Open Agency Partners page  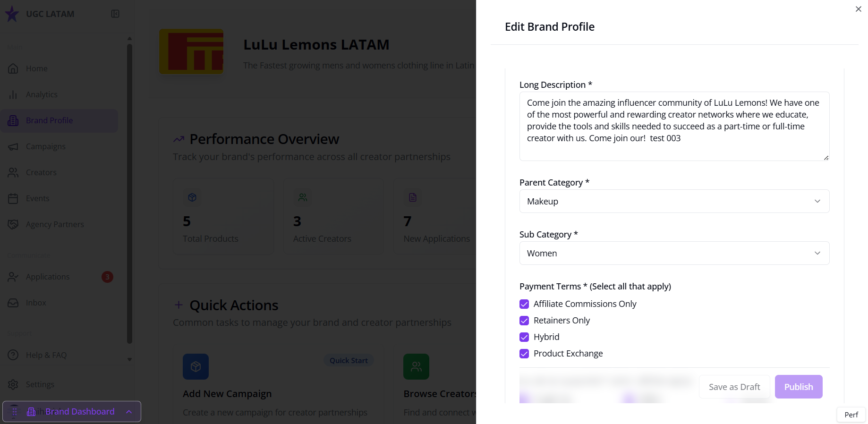[59, 224]
